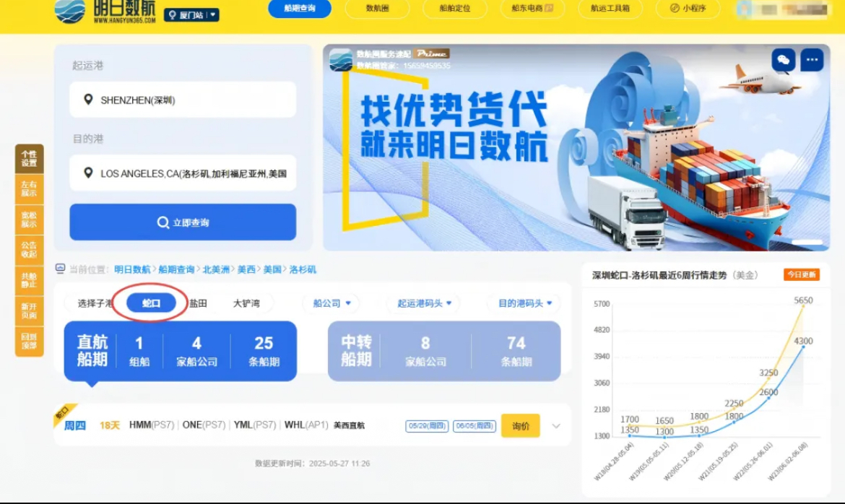
Task: Expand the 周四 schedule row chevron
Action: click(x=556, y=427)
